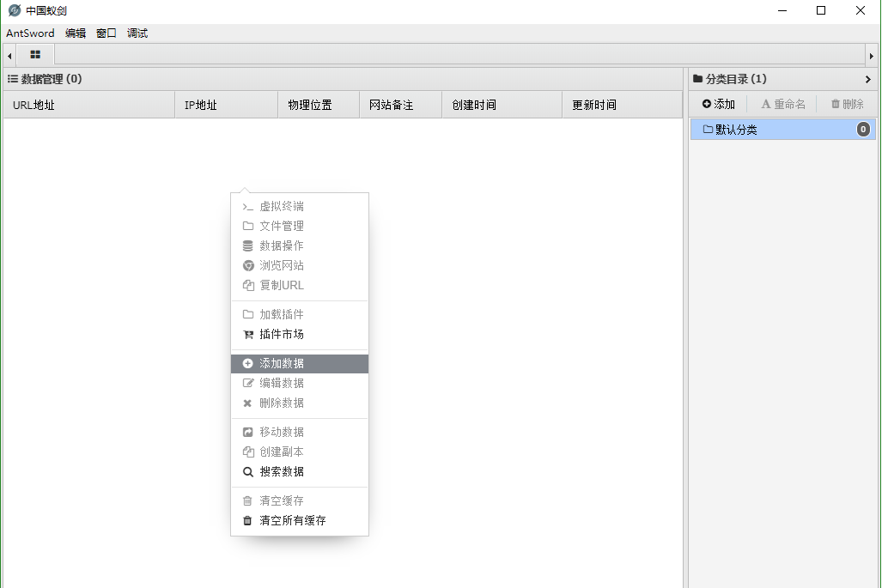This screenshot has height=588, width=882.
Task: Click the copy icon beside 复制URL
Action: pyautogui.click(x=248, y=285)
